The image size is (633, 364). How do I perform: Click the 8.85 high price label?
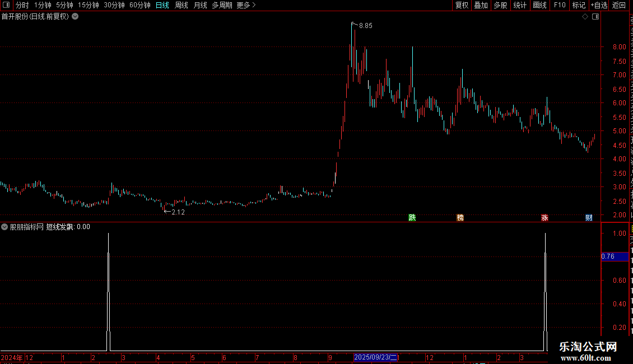366,26
